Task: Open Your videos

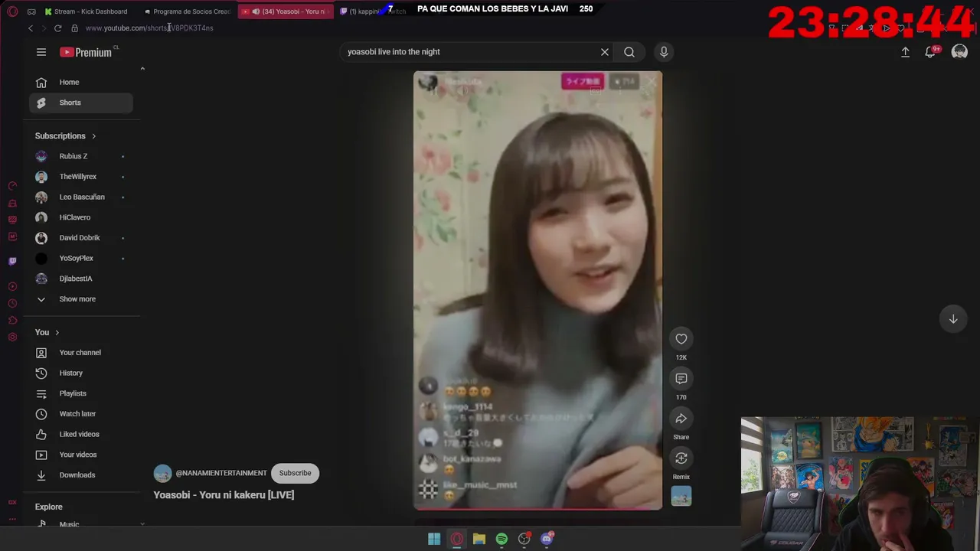Action: [x=81, y=455]
